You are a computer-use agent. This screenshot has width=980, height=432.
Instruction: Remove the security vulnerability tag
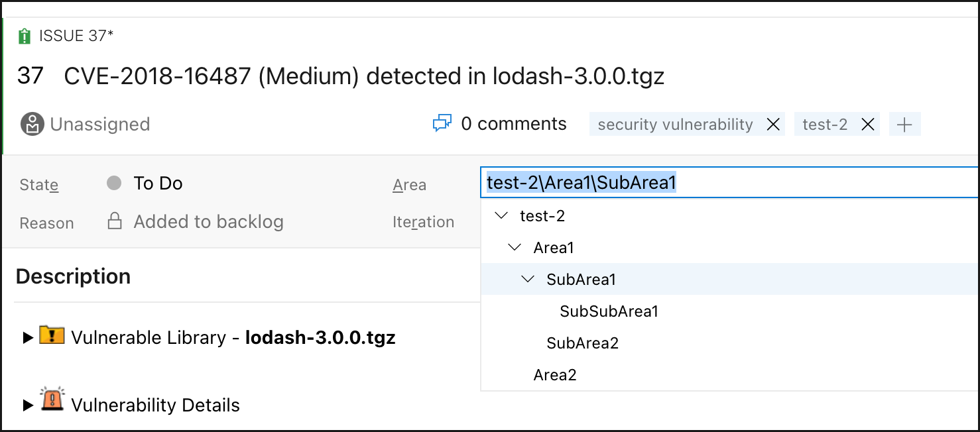772,125
